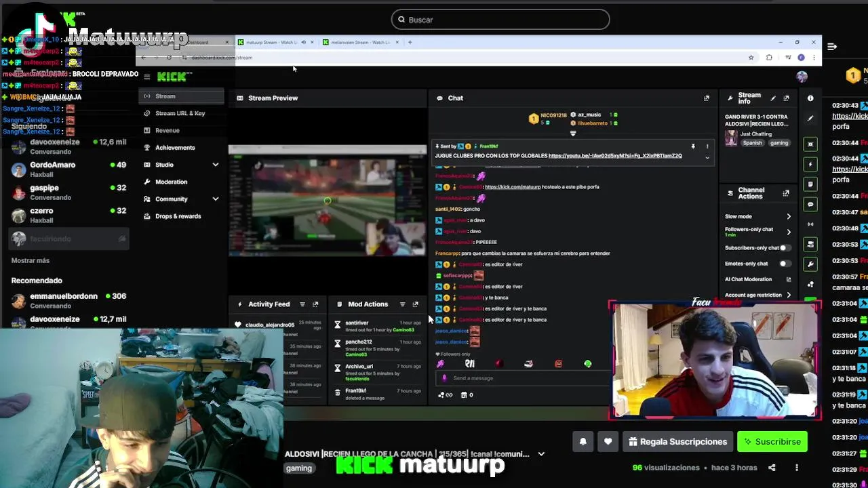
Task: Click the Regala Suscripciones button
Action: (x=677, y=442)
